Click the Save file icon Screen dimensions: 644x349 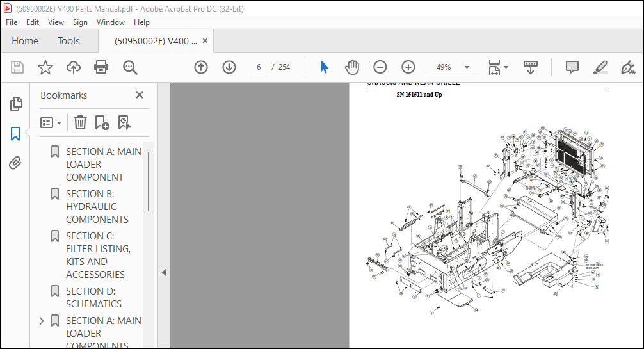click(17, 67)
